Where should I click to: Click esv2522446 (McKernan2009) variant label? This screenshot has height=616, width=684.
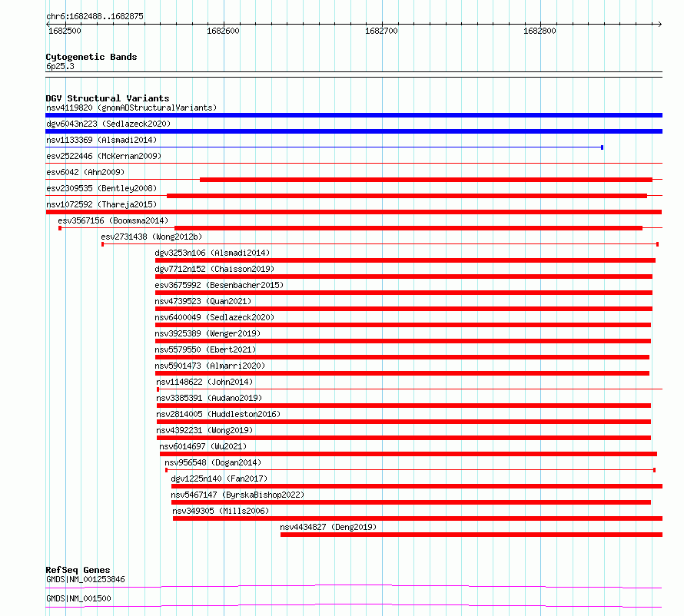click(x=104, y=156)
